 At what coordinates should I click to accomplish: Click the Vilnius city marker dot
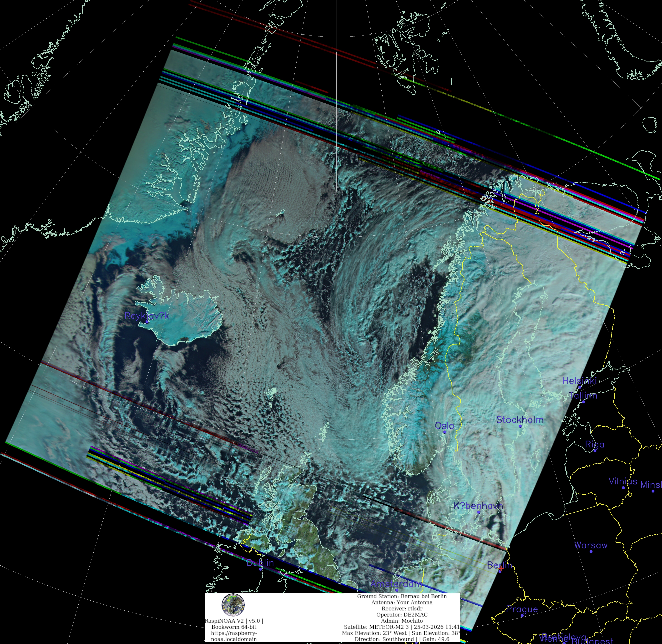[x=623, y=488]
